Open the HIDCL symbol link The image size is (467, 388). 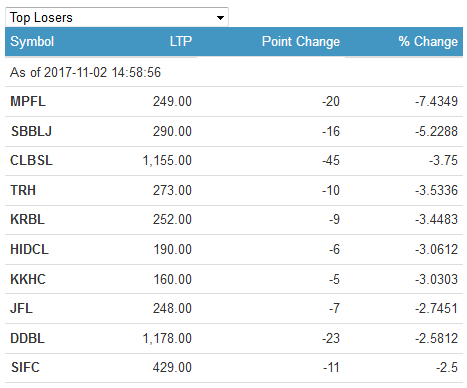point(29,250)
